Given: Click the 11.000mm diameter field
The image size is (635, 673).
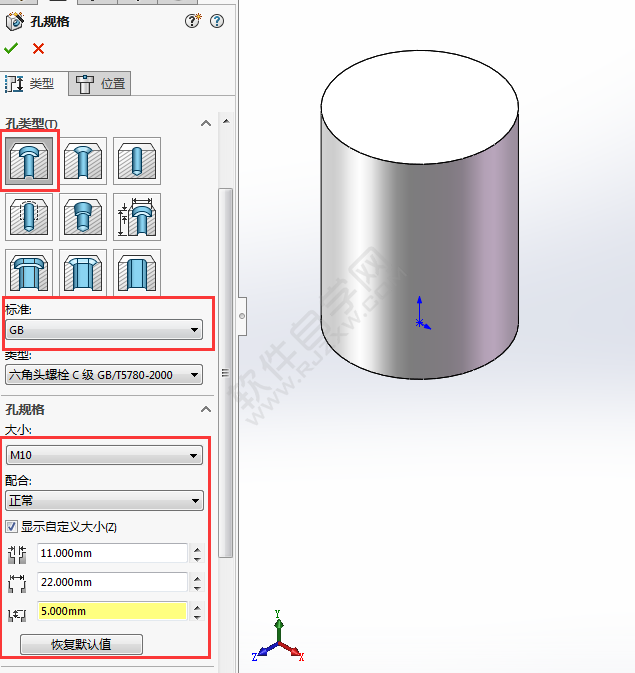Looking at the screenshot, I should coord(112,553).
